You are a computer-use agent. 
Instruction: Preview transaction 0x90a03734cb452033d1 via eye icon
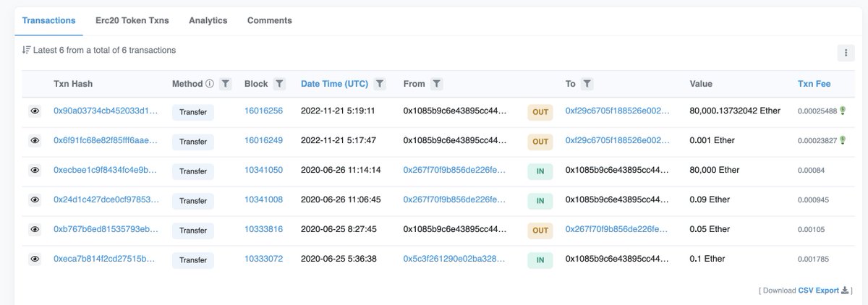point(34,111)
